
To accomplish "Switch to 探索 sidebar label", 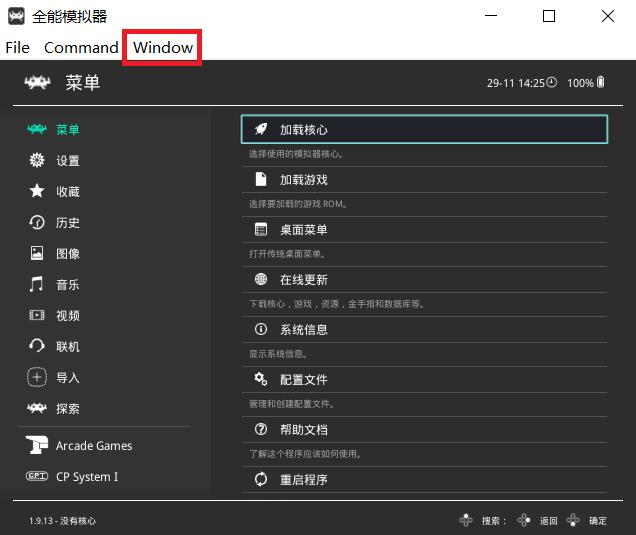I will (x=68, y=408).
